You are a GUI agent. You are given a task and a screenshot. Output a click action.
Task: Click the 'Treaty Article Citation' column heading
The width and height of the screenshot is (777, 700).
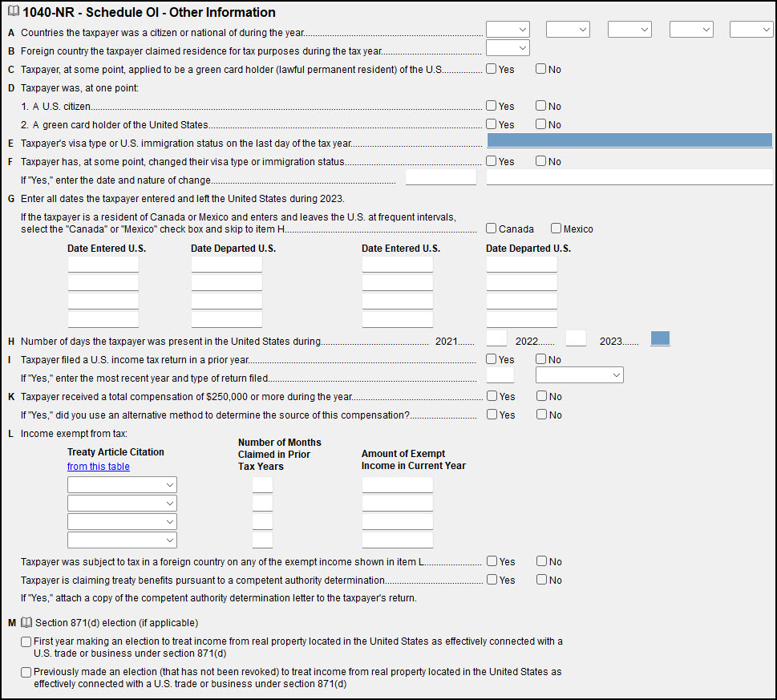pos(115,451)
